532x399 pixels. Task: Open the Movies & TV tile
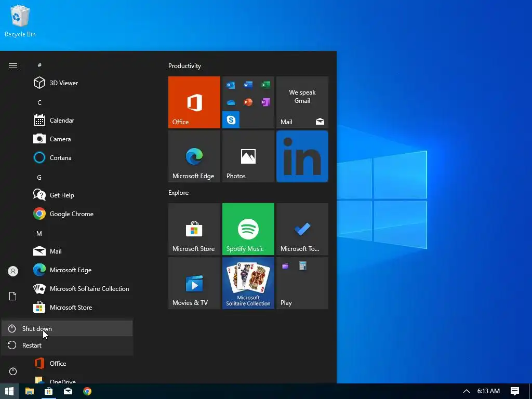tap(194, 283)
